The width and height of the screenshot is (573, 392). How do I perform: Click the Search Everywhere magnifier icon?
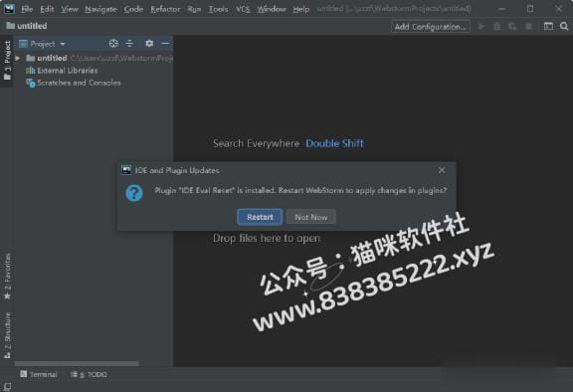564,26
